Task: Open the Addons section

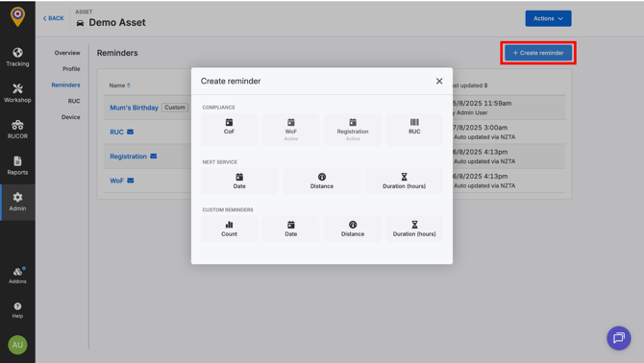Action: coord(17,276)
